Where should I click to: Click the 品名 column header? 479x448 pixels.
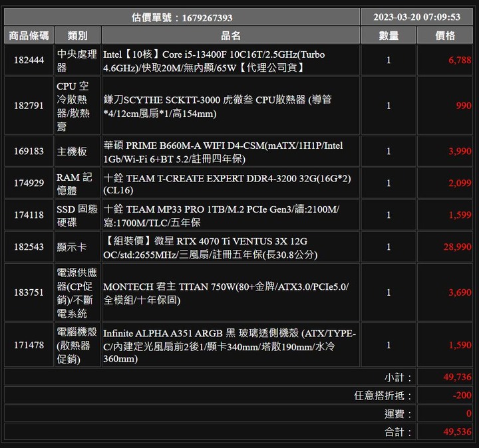click(231, 35)
